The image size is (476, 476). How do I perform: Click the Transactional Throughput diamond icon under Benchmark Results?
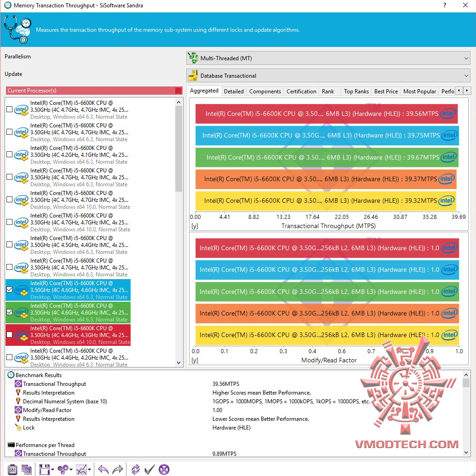(x=18, y=384)
